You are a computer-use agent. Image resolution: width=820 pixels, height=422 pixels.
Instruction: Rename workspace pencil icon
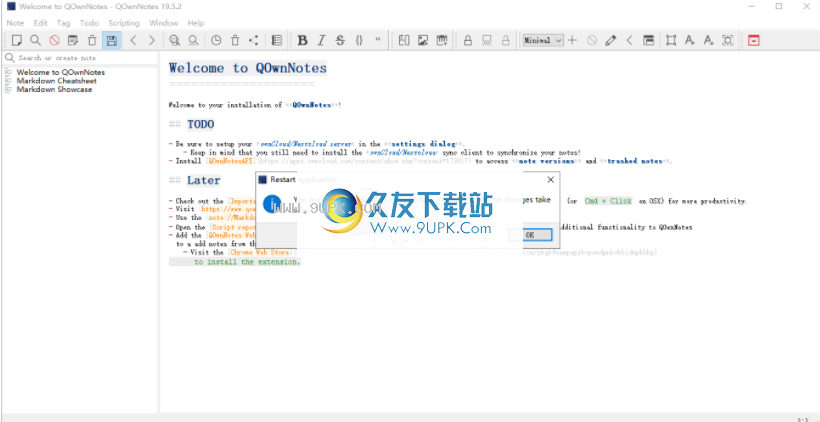tap(610, 40)
